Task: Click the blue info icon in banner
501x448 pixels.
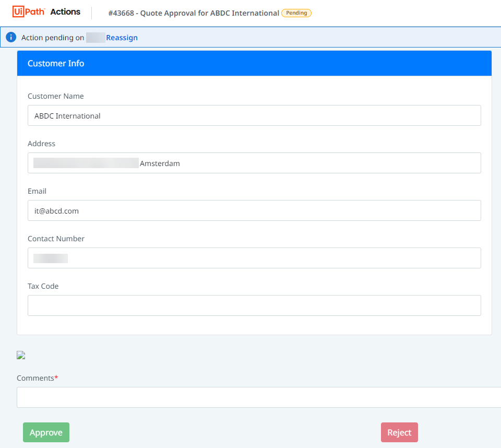Action: pyautogui.click(x=11, y=38)
